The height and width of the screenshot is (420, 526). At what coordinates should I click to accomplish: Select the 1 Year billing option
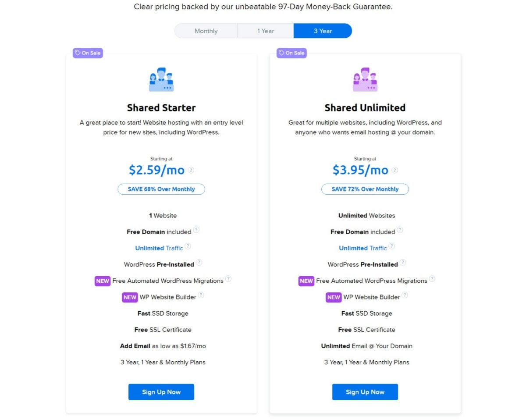pyautogui.click(x=266, y=31)
